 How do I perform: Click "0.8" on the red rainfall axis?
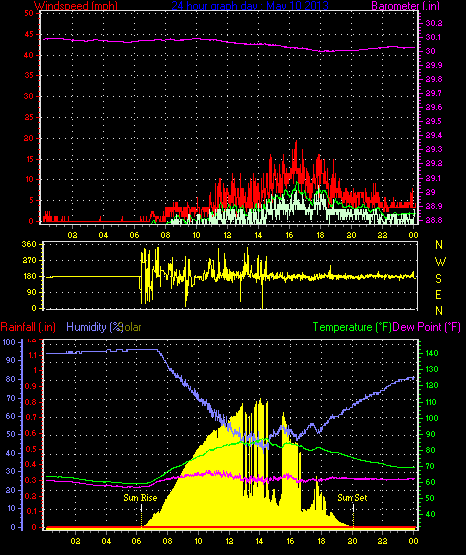point(30,402)
